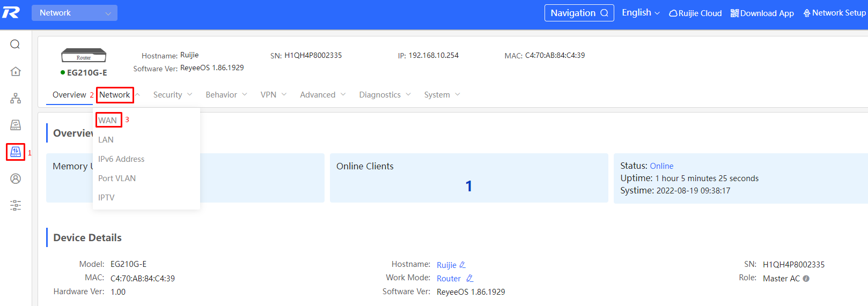Expand the Diagnostics menu
This screenshot has width=868, height=306.
(385, 95)
